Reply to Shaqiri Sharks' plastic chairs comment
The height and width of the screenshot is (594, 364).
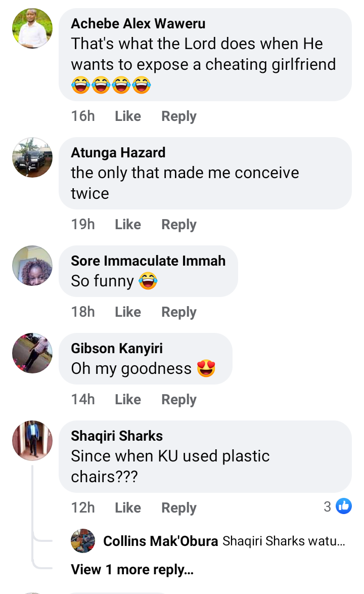coord(178,508)
